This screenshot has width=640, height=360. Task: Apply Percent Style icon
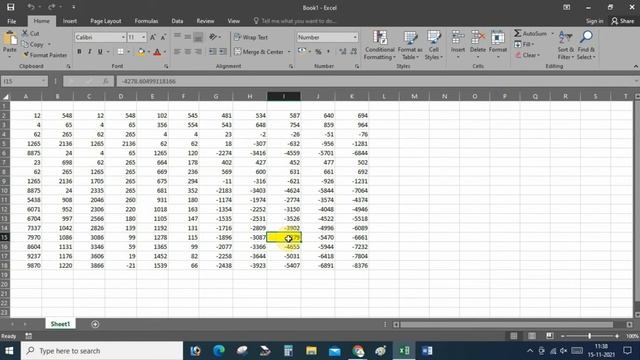[318, 52]
